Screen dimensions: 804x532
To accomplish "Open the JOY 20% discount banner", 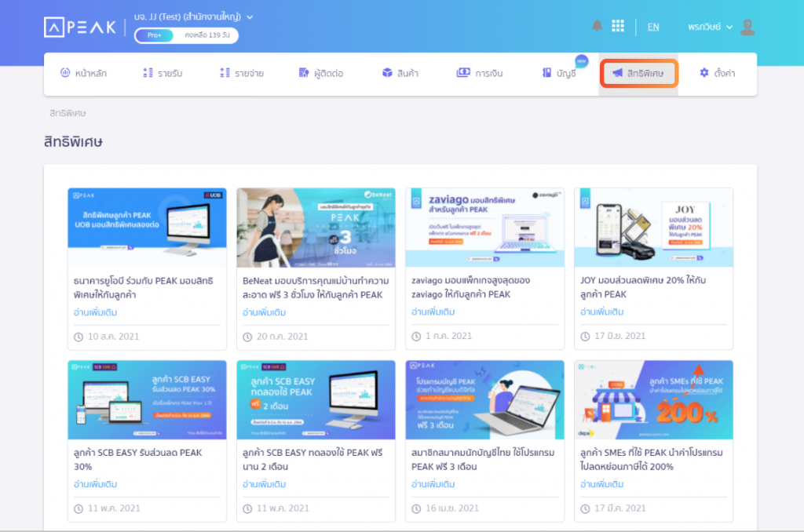I will pyautogui.click(x=654, y=227).
